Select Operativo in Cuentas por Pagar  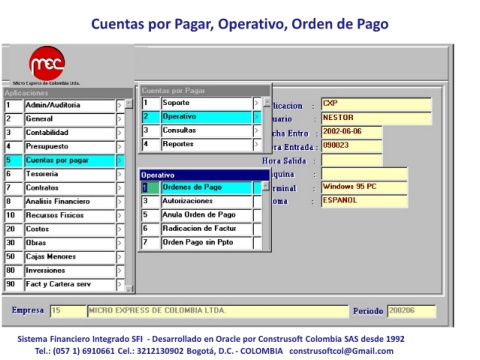(x=206, y=117)
